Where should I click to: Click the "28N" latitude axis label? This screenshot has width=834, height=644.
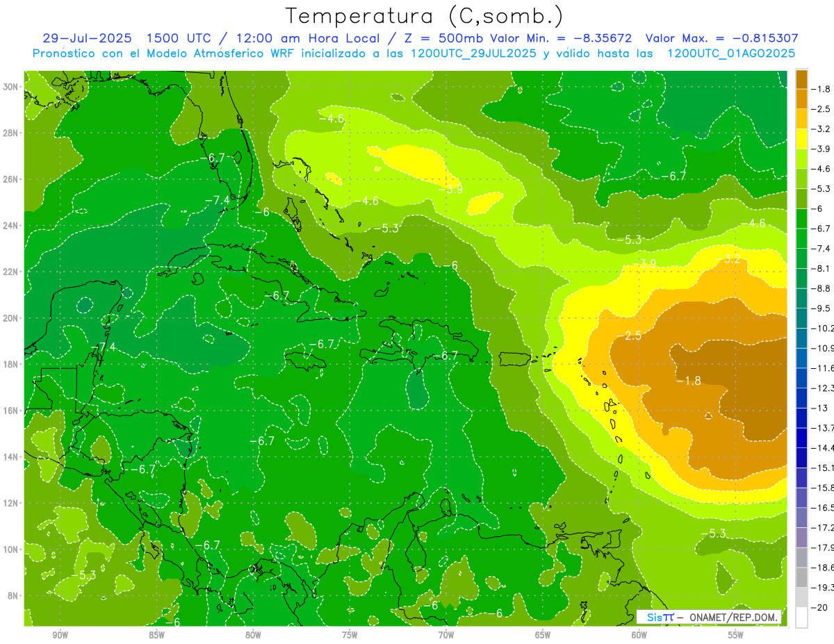click(x=12, y=133)
